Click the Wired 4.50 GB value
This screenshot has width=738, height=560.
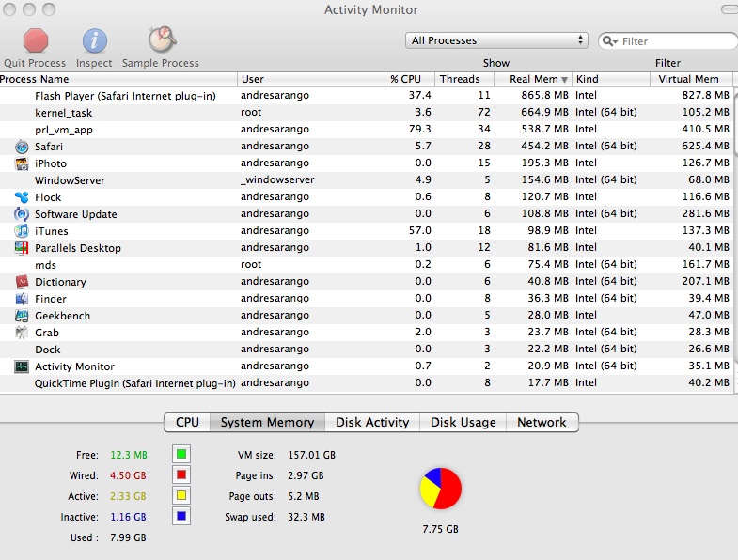(128, 475)
